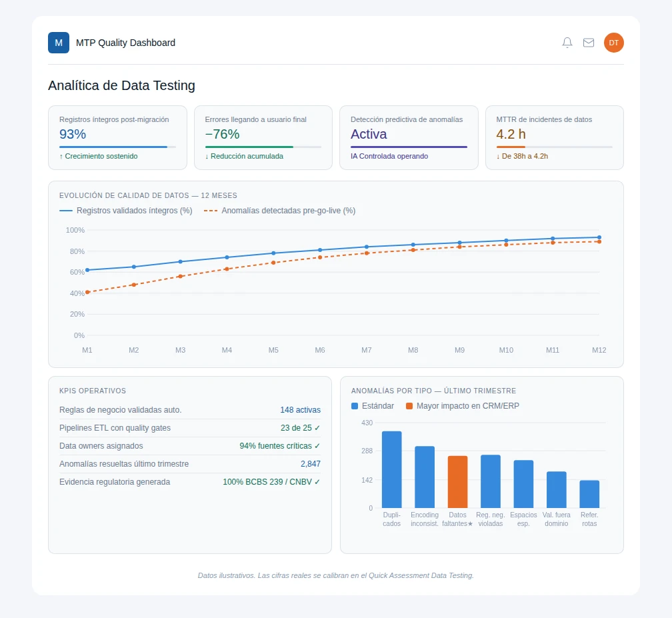Select the MTTR de incidentes de datos card

[554, 137]
